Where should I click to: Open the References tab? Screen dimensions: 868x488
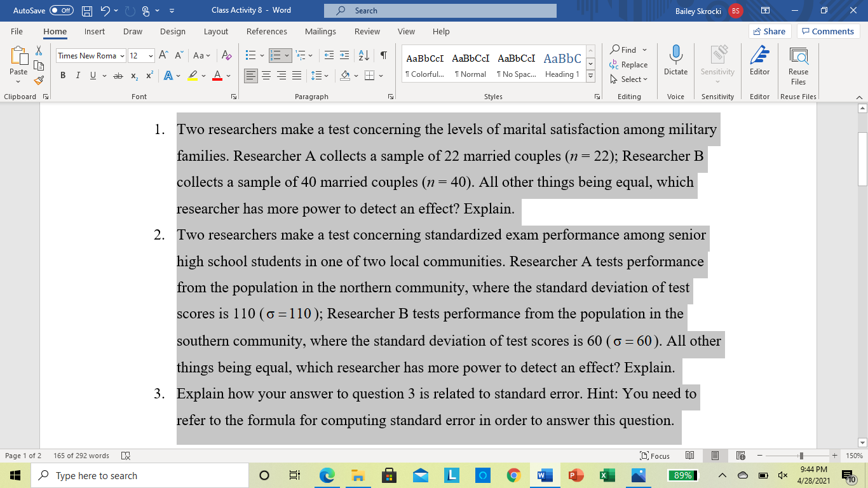(x=266, y=32)
